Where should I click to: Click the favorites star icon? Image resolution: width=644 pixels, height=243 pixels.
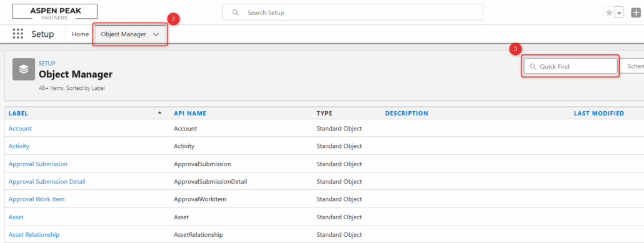pyautogui.click(x=609, y=12)
